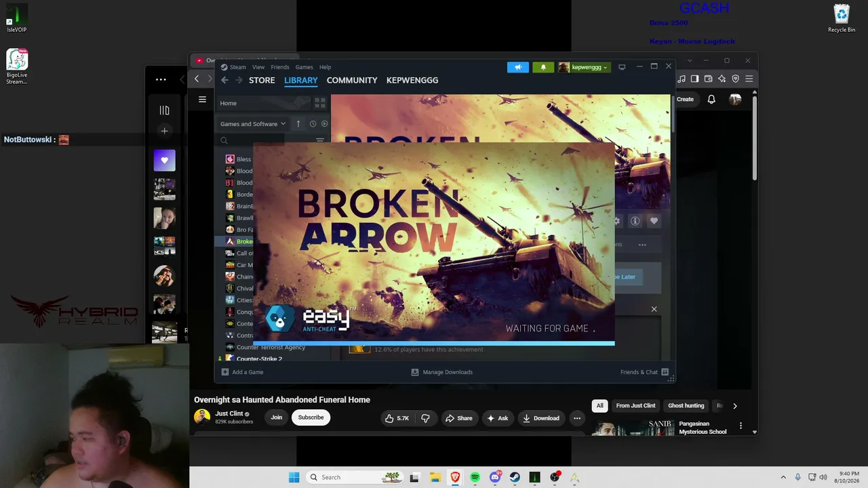Open Friends menu in Steam
The image size is (868, 488).
point(280,67)
